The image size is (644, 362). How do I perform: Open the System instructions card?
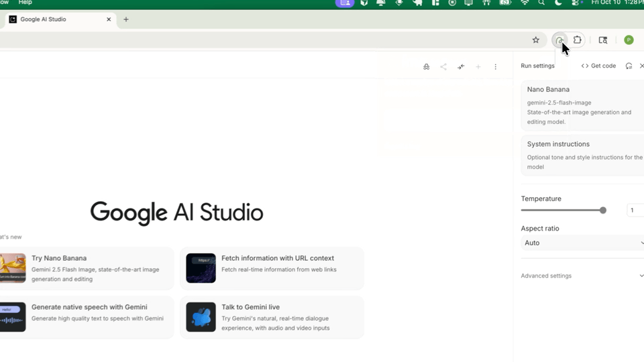[x=582, y=155]
